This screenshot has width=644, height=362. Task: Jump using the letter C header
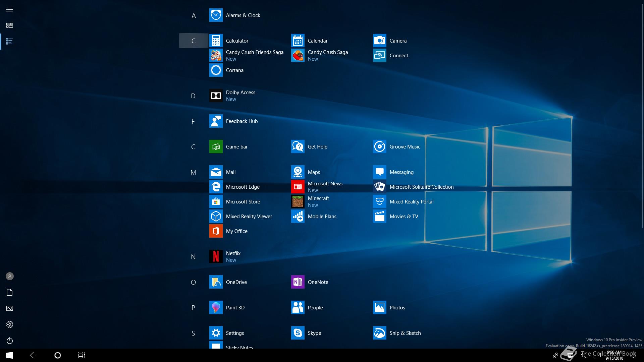coord(194,41)
